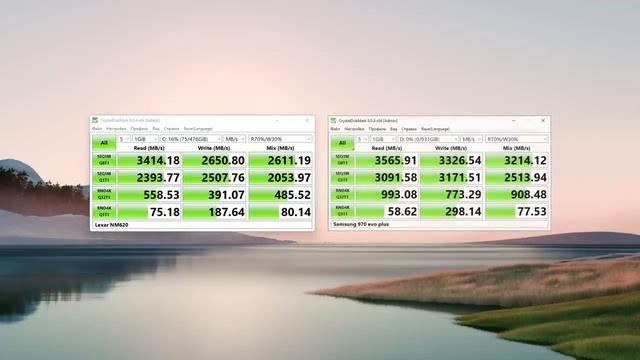Open 1GiB test size dropdown in Samsung window
640x360 pixels.
click(x=383, y=139)
